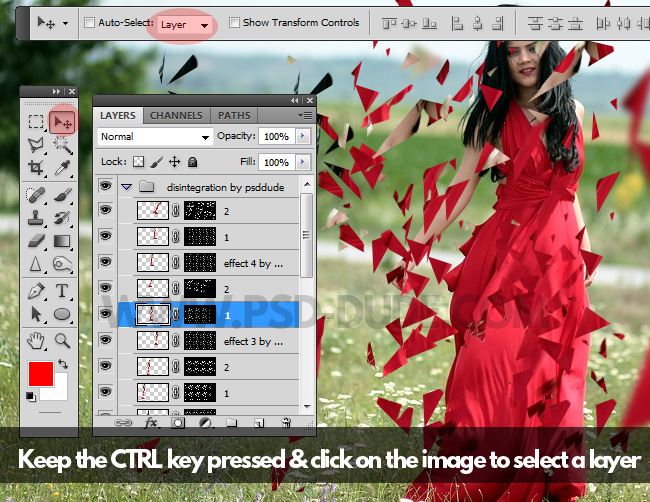The width and height of the screenshot is (650, 502).
Task: Select the Pen tool
Action: pos(36,291)
